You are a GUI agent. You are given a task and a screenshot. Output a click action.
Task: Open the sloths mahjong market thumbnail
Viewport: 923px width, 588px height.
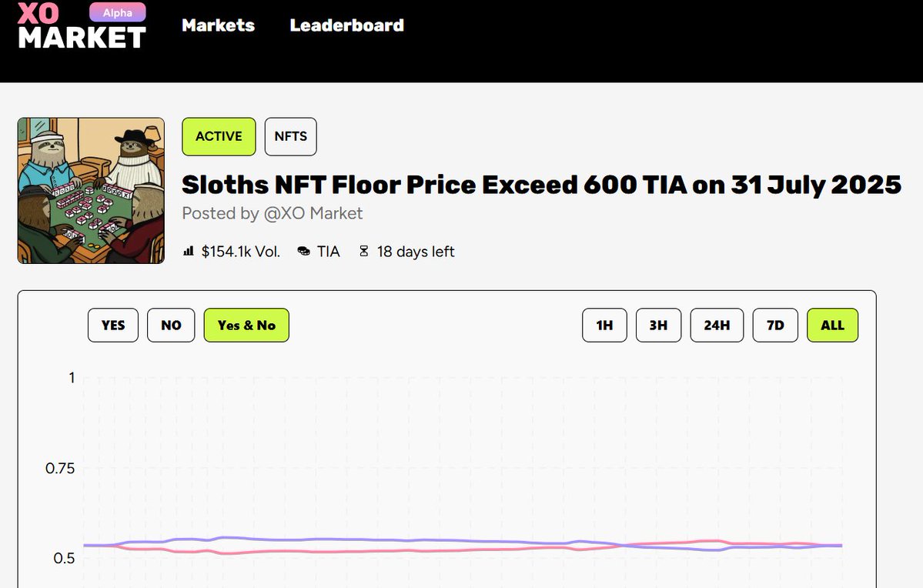[x=92, y=191]
